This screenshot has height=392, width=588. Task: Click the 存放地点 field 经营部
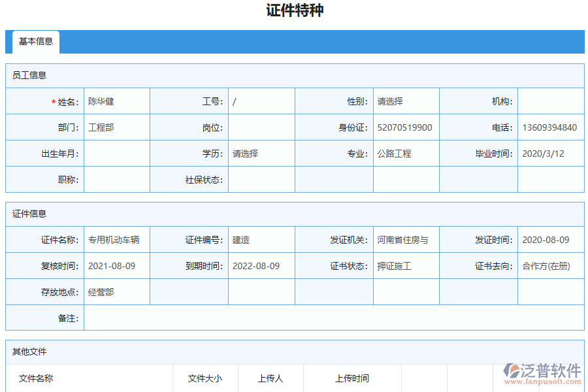tap(117, 292)
